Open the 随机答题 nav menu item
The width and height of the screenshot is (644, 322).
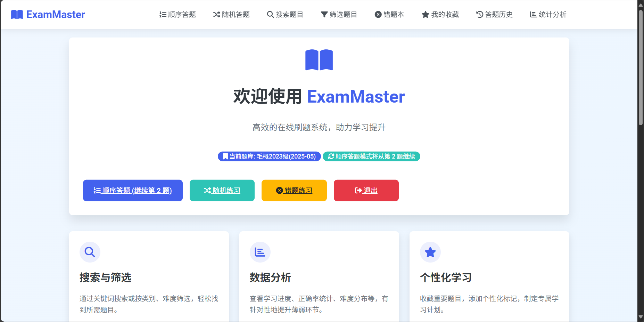point(231,15)
